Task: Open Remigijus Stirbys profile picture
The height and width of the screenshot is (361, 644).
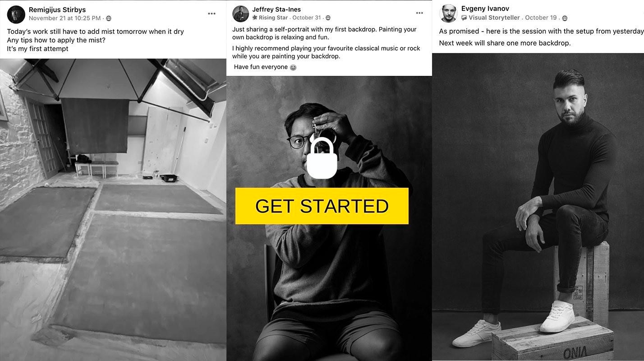Action: [16, 14]
